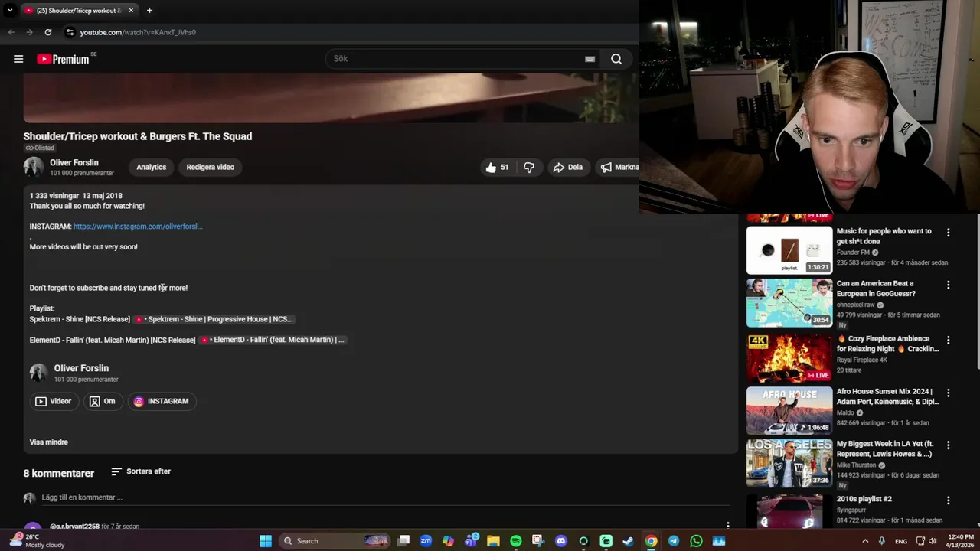Viewport: 980px width, 551px height.
Task: Open the channel's Videor tab
Action: pos(53,401)
